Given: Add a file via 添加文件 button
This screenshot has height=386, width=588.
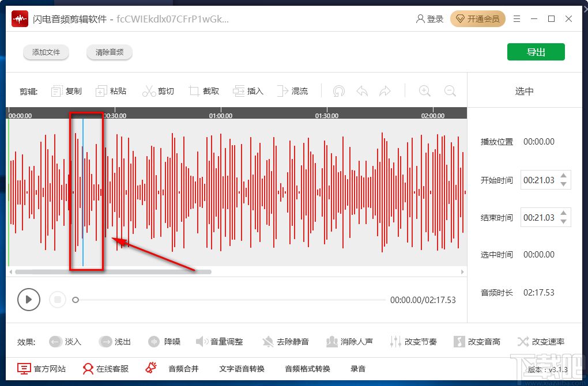Looking at the screenshot, I should coord(46,52).
